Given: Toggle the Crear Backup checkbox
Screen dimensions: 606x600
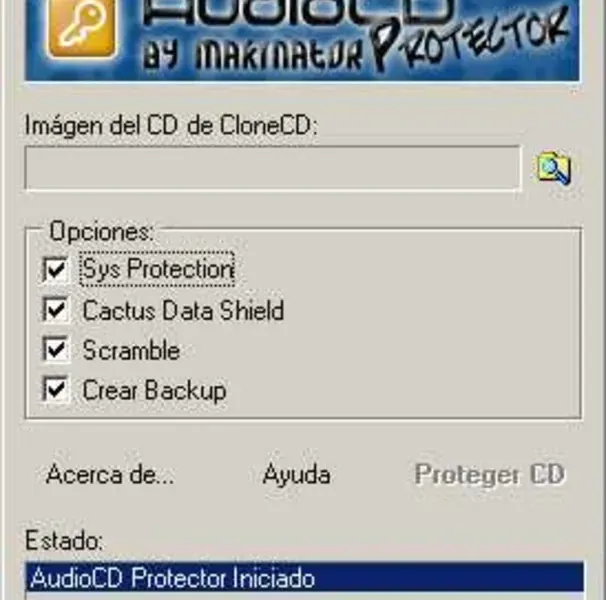Looking at the screenshot, I should 55,389.
